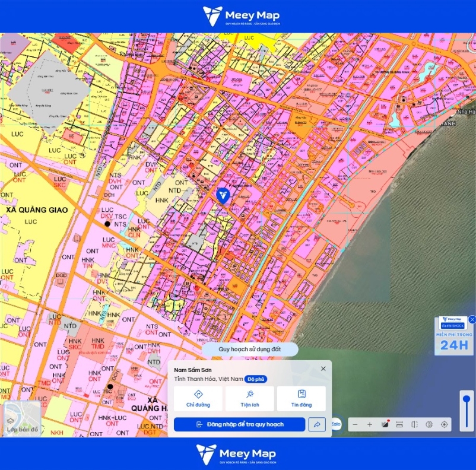Locate my position with the target icon

(444, 424)
